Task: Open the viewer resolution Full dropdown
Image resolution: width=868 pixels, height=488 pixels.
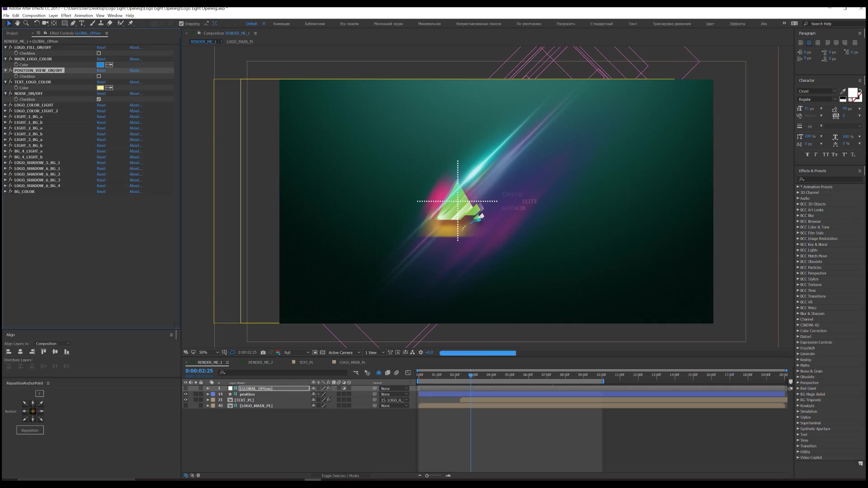Action: click(x=297, y=352)
